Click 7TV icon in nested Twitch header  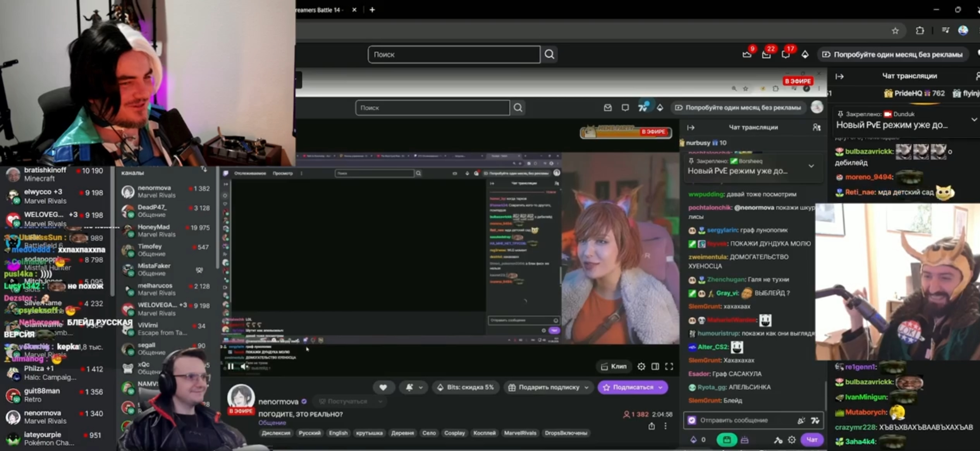(643, 108)
